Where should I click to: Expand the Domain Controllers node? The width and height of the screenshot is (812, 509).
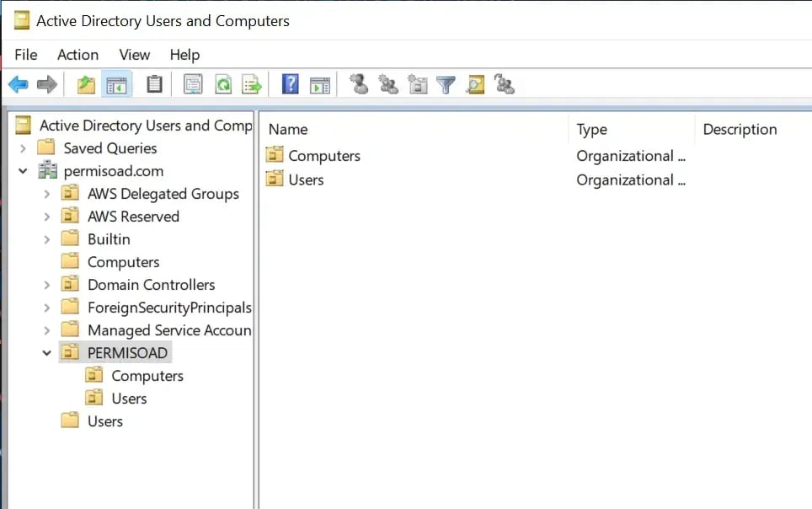pyautogui.click(x=46, y=285)
